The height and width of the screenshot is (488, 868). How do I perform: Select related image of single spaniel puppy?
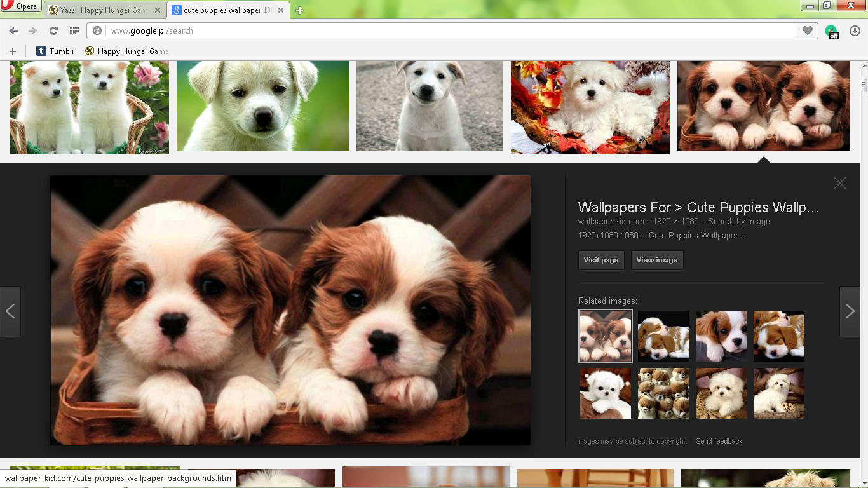click(x=721, y=335)
